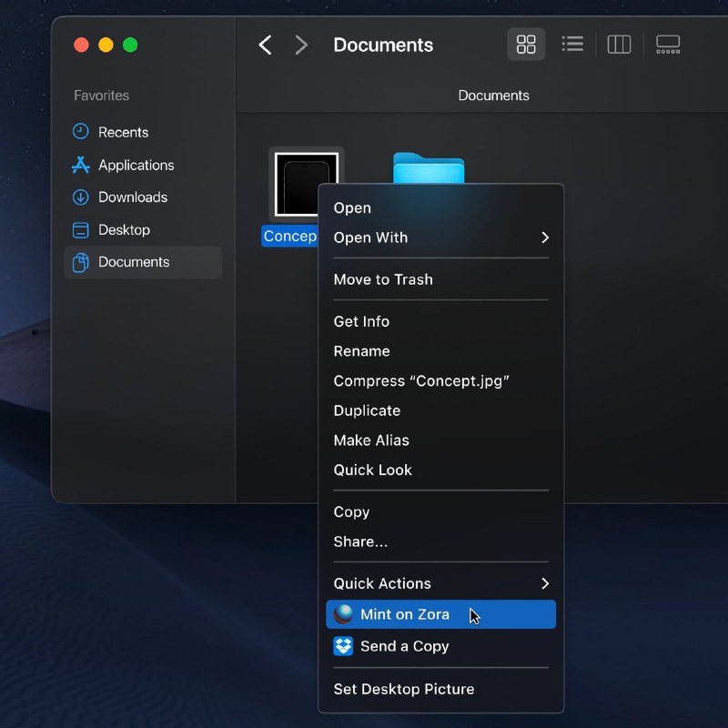Expand the Open With submenu arrow
This screenshot has width=728, height=728.
click(x=545, y=238)
